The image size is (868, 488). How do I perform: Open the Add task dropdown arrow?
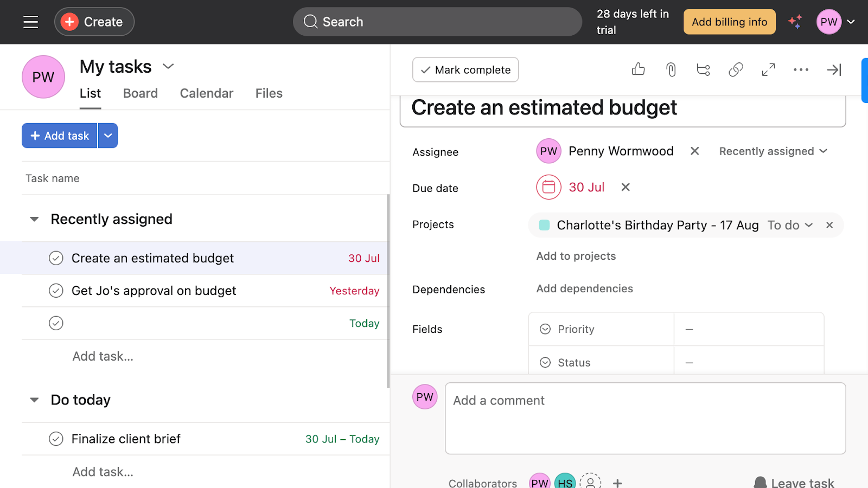pyautogui.click(x=107, y=136)
